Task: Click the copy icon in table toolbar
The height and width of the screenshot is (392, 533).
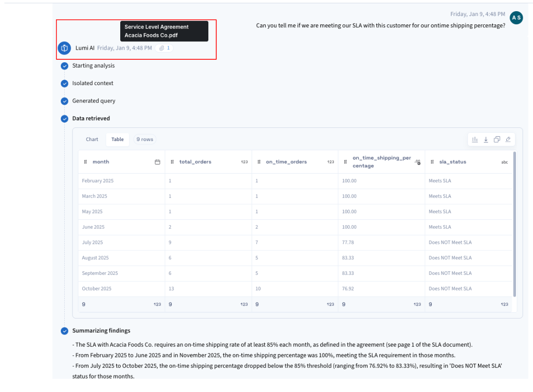Action: coord(497,140)
